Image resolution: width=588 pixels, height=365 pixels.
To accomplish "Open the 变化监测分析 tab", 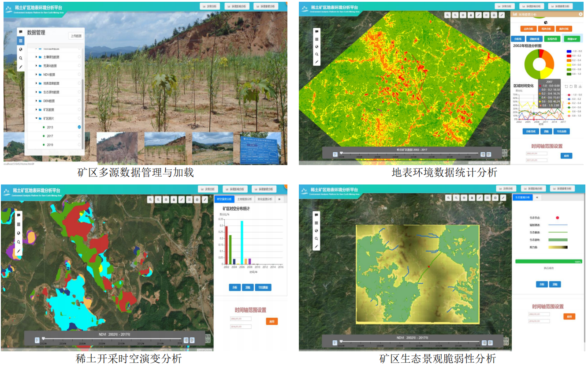I will point(265,199).
